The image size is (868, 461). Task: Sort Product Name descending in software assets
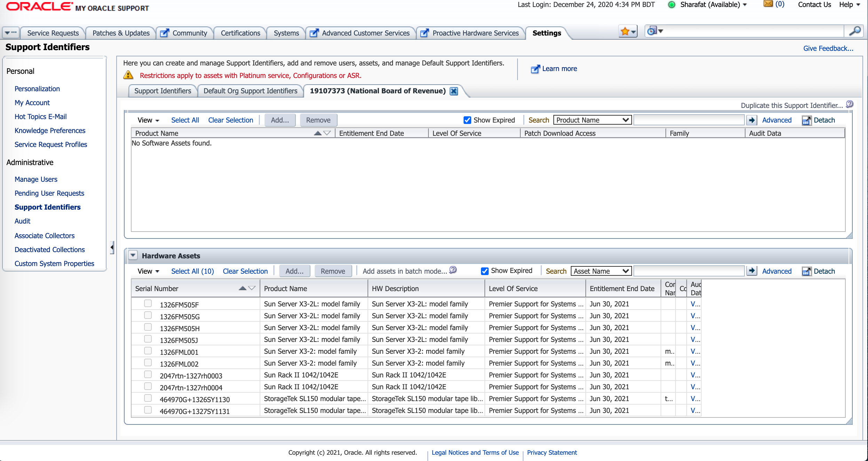click(327, 133)
